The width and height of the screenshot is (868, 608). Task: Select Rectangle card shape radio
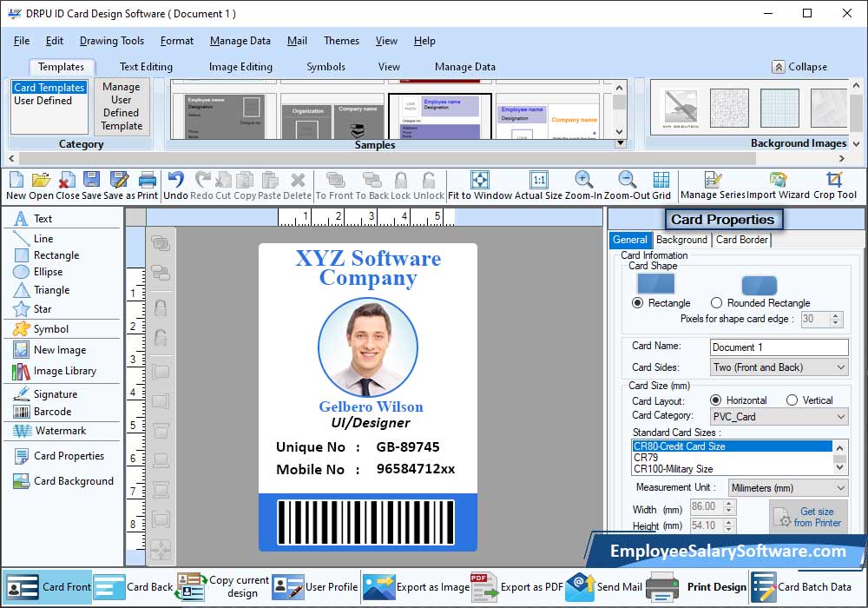tap(638, 303)
